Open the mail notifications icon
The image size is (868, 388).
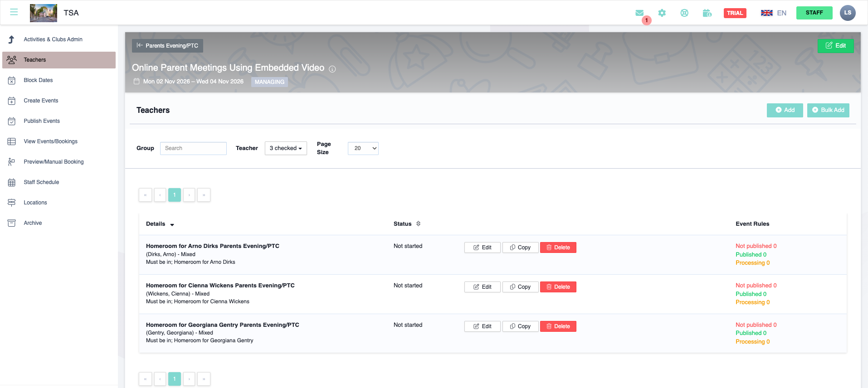(639, 13)
